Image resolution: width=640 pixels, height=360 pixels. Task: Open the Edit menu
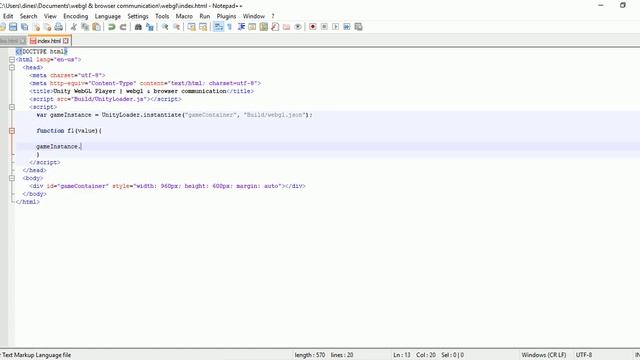point(8,16)
